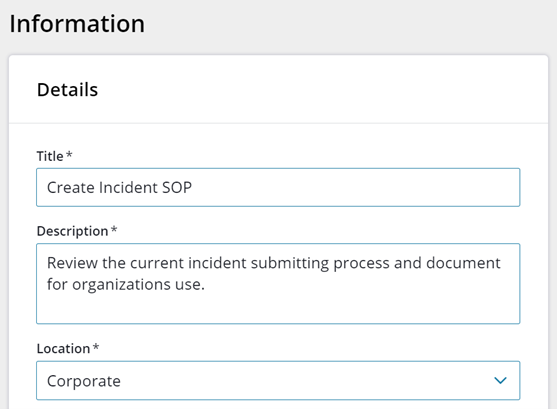The width and height of the screenshot is (557, 409).
Task: Click on the 'Create Incident SOP' title text
Action: pyautogui.click(x=119, y=187)
